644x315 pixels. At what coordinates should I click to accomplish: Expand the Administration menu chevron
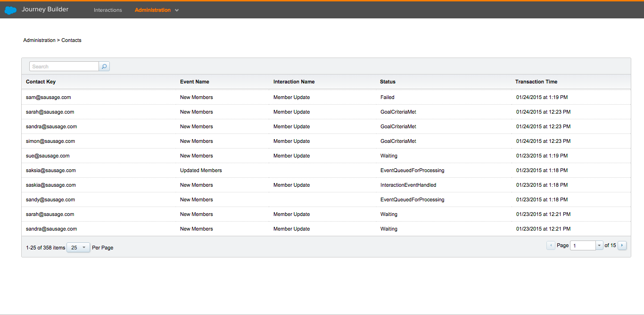coord(177,10)
